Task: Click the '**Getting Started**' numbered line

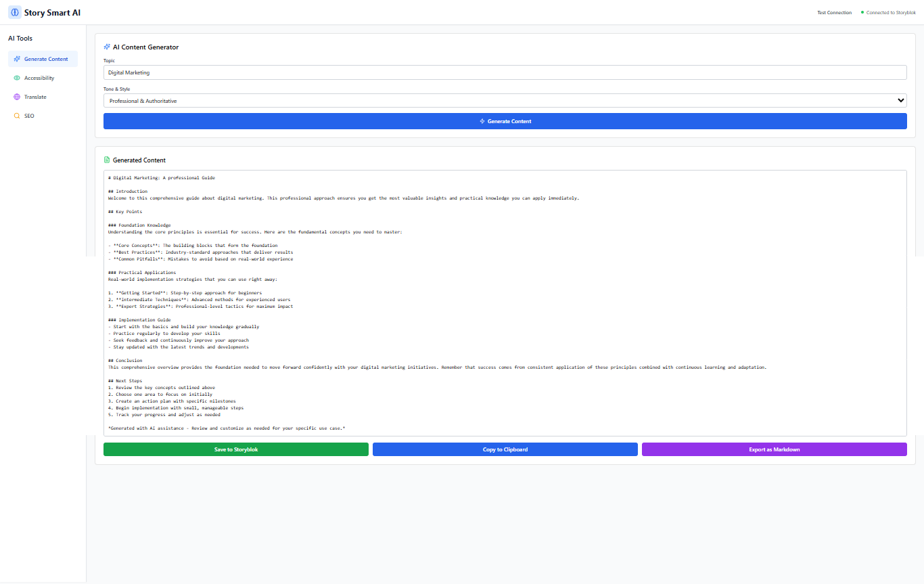Action: 185,293
